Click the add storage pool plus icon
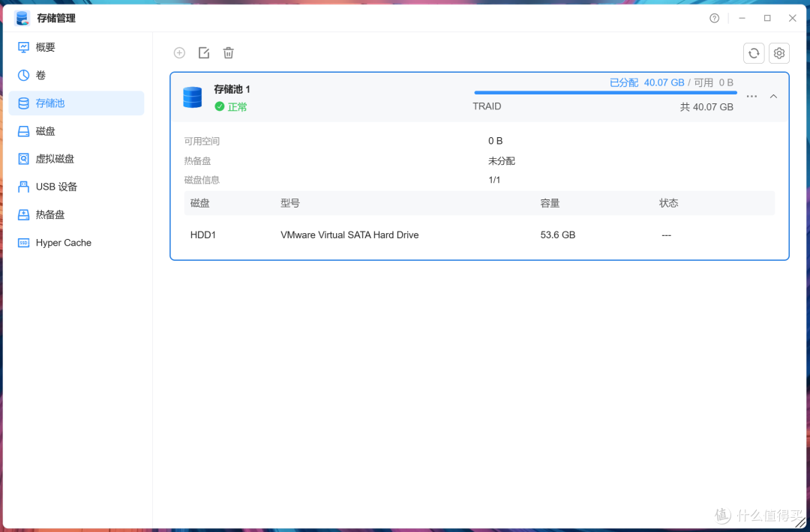 pos(179,52)
